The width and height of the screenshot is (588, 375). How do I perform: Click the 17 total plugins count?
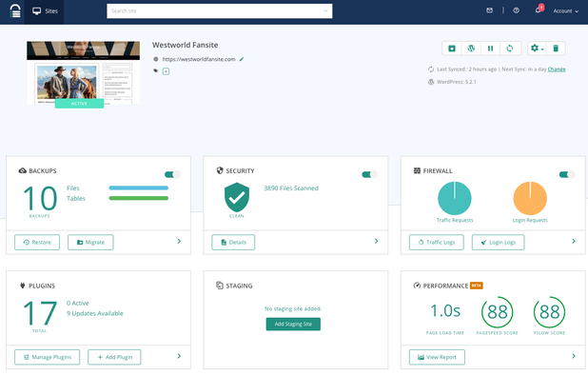point(40,313)
